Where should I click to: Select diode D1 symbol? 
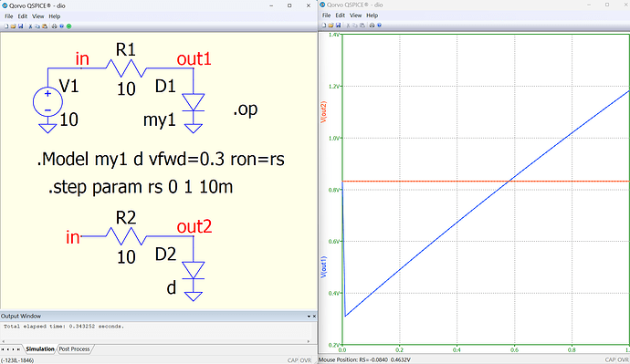coord(194,102)
